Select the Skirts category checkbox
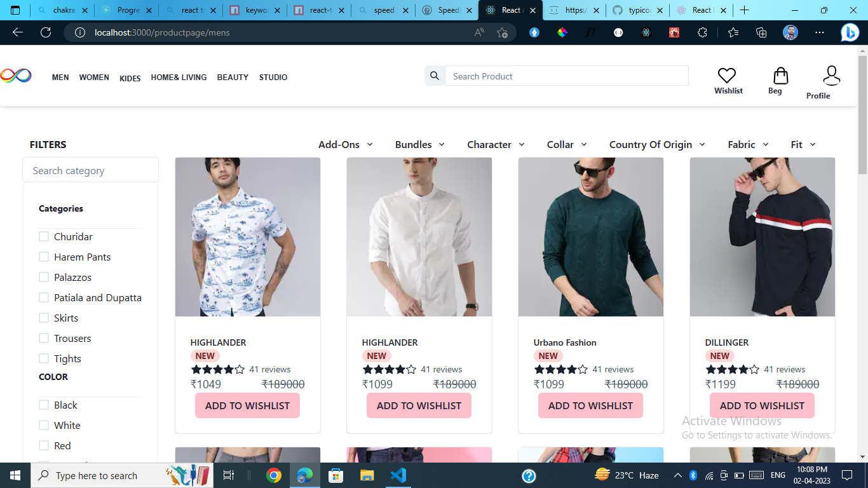 point(44,318)
